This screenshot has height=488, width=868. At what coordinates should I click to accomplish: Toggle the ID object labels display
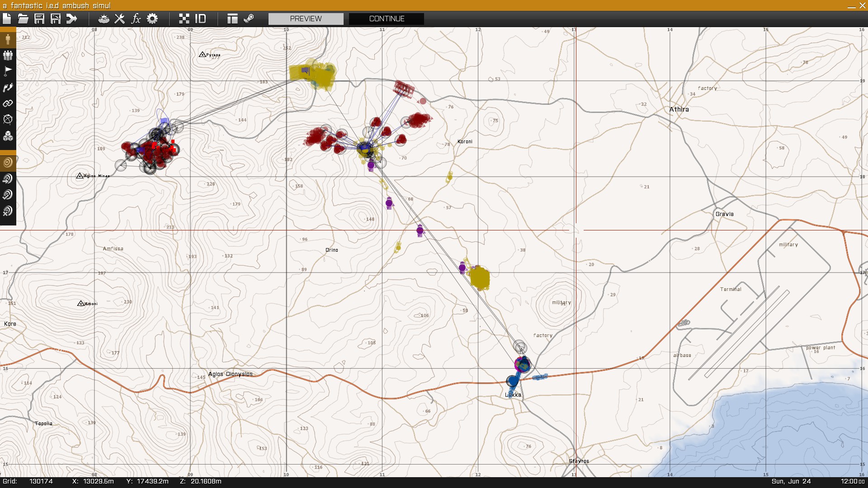coord(200,19)
